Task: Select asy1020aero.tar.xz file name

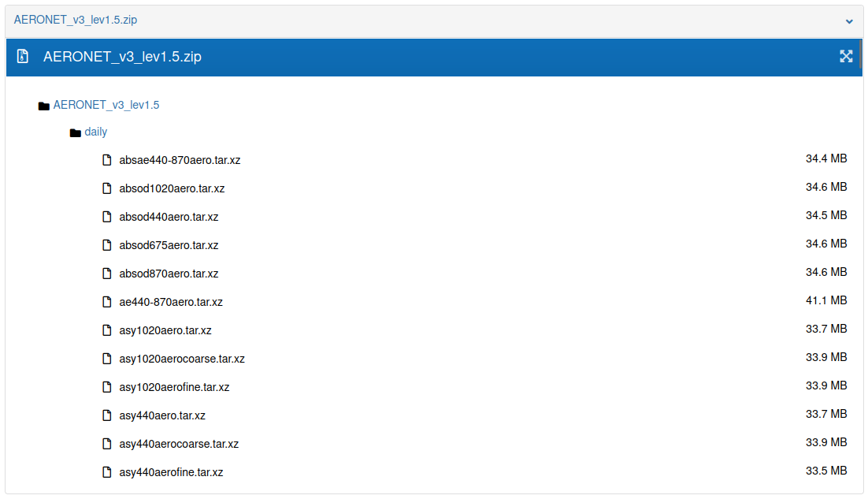Action: [165, 330]
